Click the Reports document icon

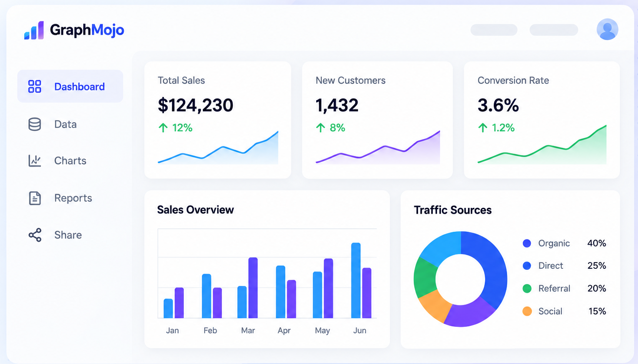pyautogui.click(x=35, y=198)
